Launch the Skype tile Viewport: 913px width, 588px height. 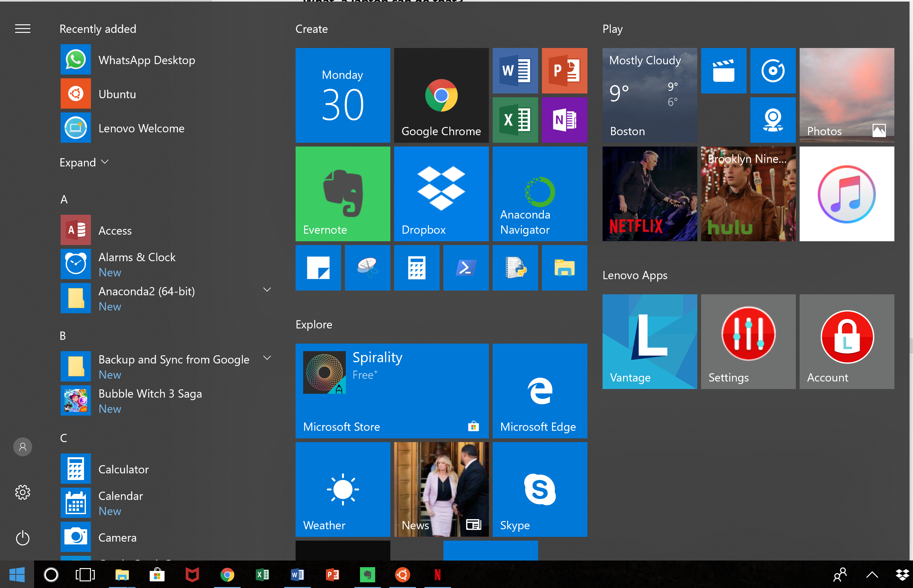(539, 489)
